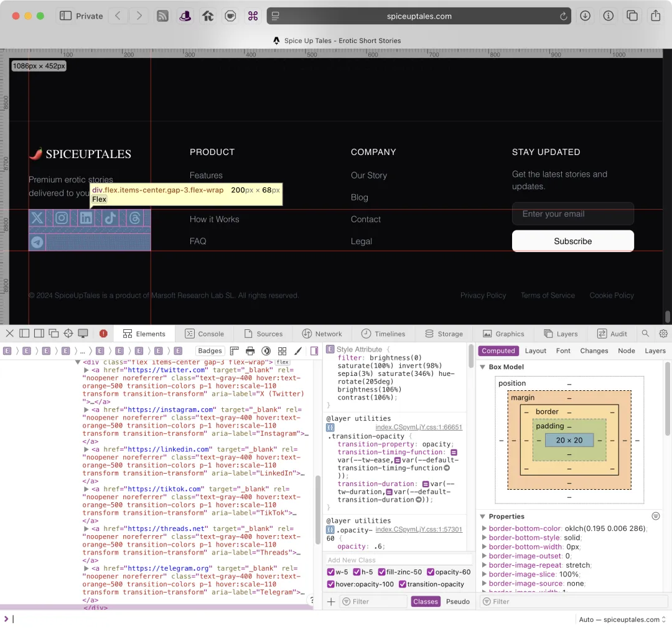Uncheck the opacity-60 class
Viewport: 672px width, 628px height.
(431, 572)
